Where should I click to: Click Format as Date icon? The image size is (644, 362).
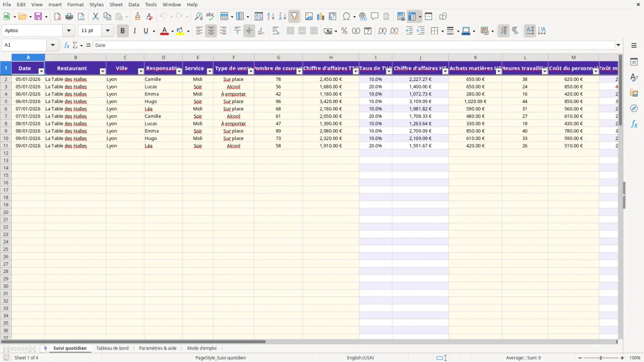coord(368,31)
